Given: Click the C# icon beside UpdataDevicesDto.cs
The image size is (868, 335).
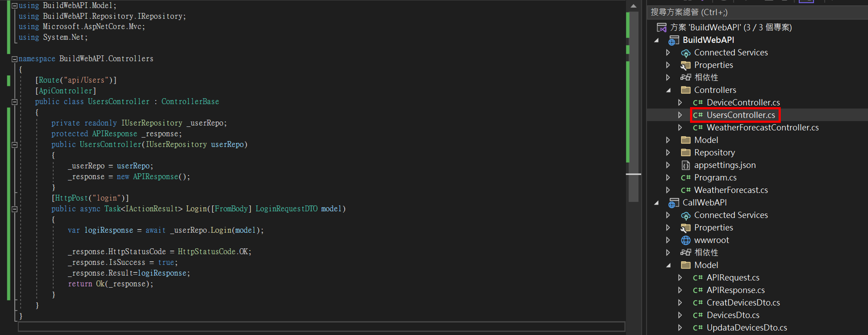Looking at the screenshot, I should [x=698, y=328].
